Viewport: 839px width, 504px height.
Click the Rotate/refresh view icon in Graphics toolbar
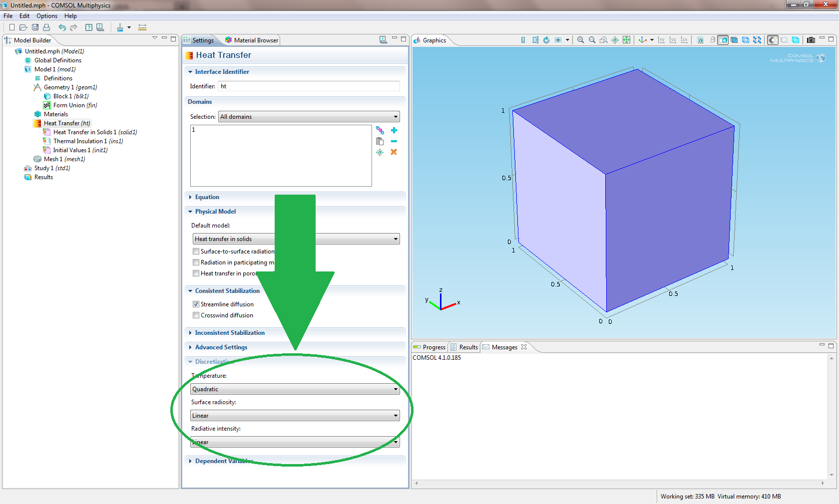pyautogui.click(x=546, y=40)
